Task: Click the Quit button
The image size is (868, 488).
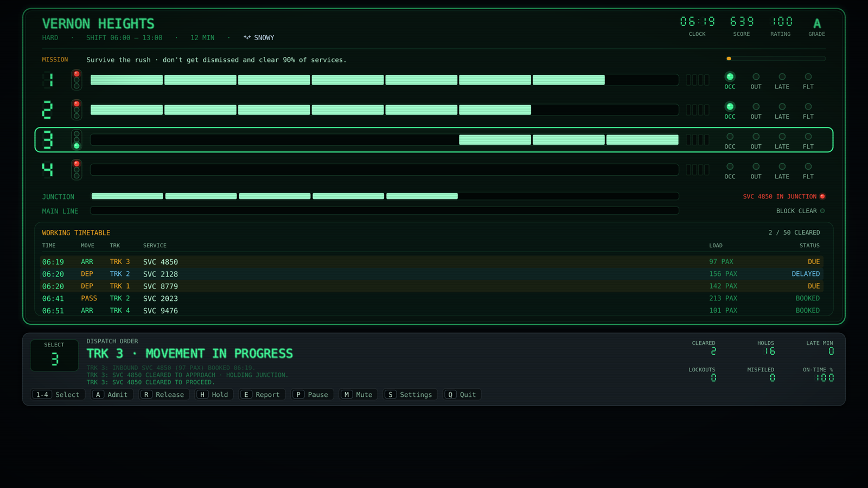Action: [x=462, y=395]
